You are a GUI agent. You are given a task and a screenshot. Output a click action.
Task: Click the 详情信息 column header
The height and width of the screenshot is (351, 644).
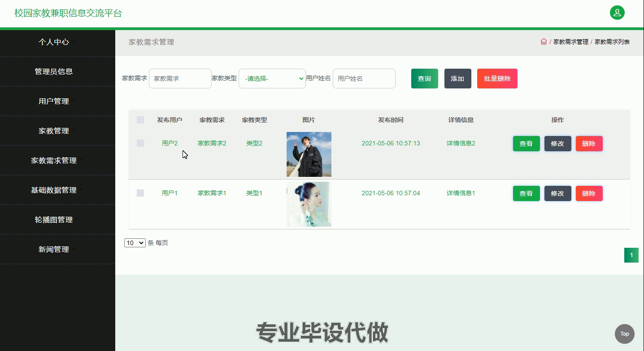tap(461, 120)
